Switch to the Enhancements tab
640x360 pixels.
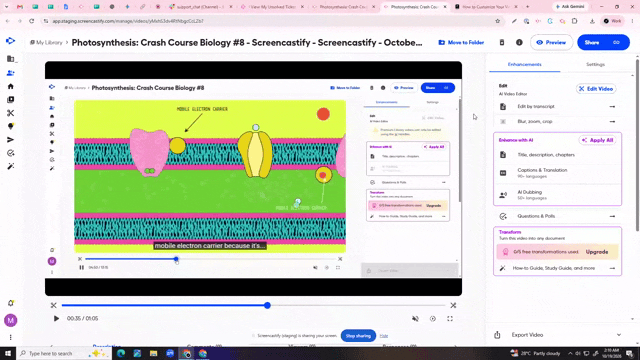tap(524, 64)
